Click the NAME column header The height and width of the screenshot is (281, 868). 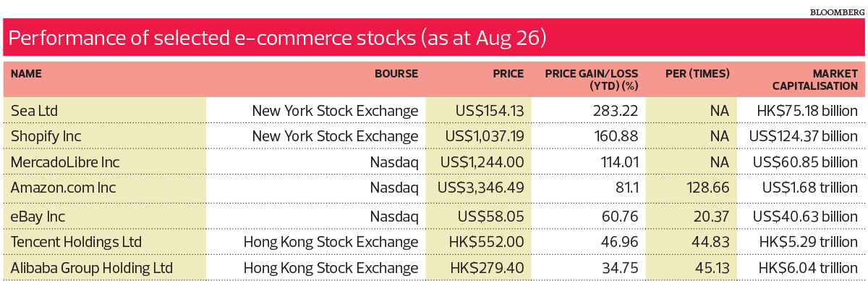tap(25, 73)
